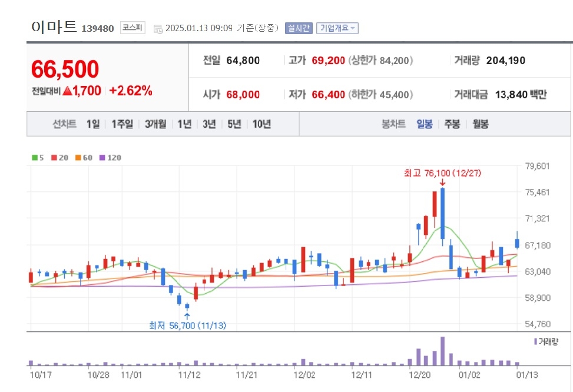Click the 12/02 date axis label
This screenshot has width=573, height=392.
click(304, 375)
